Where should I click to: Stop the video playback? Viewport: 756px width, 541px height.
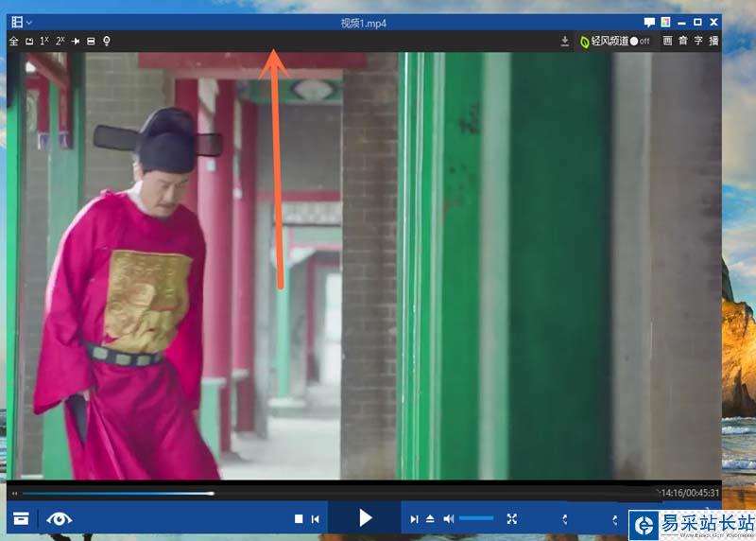tap(299, 519)
